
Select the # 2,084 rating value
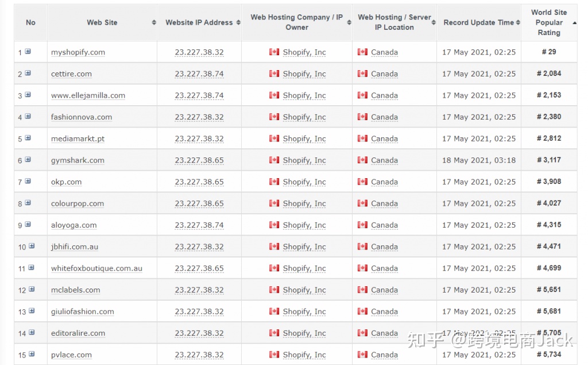point(549,74)
